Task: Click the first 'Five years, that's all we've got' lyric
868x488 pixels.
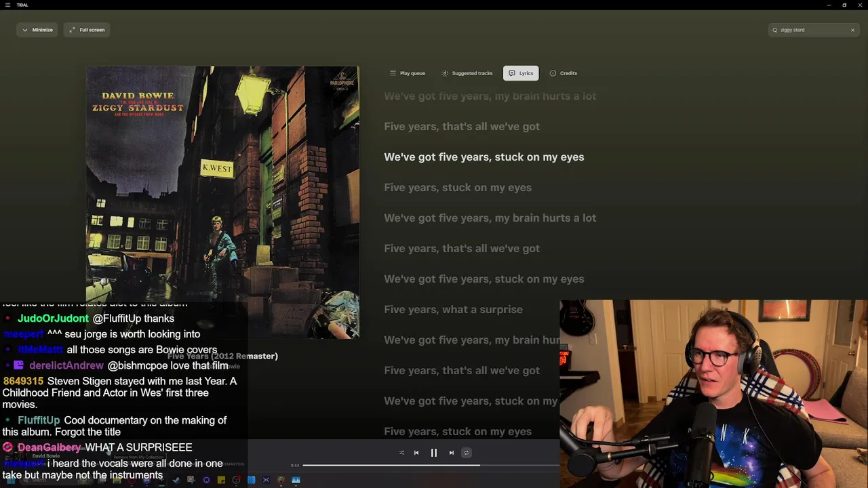Action: tap(462, 127)
